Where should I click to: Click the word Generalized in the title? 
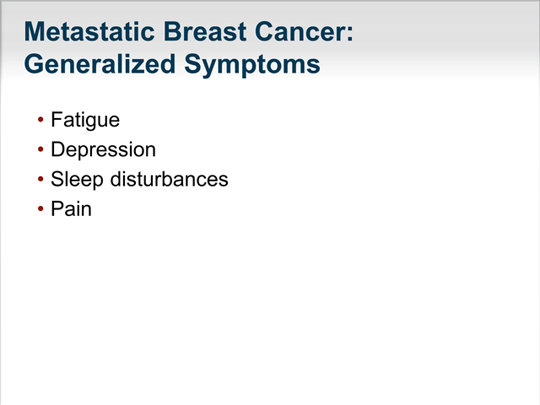[x=100, y=64]
